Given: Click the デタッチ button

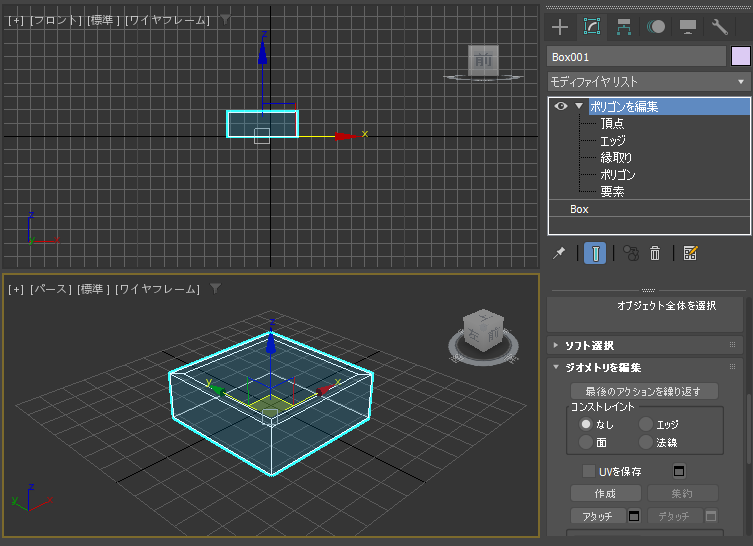Looking at the screenshot, I should click(675, 516).
